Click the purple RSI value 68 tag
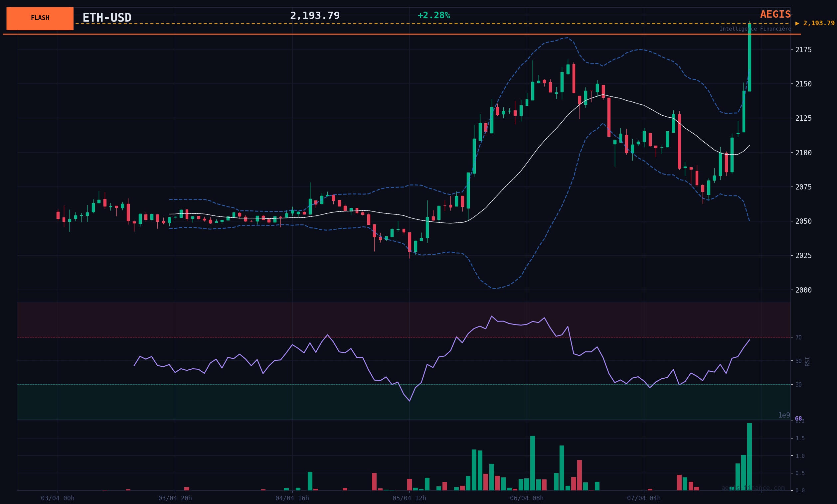Screen dimensions: 837x504 coord(798,419)
